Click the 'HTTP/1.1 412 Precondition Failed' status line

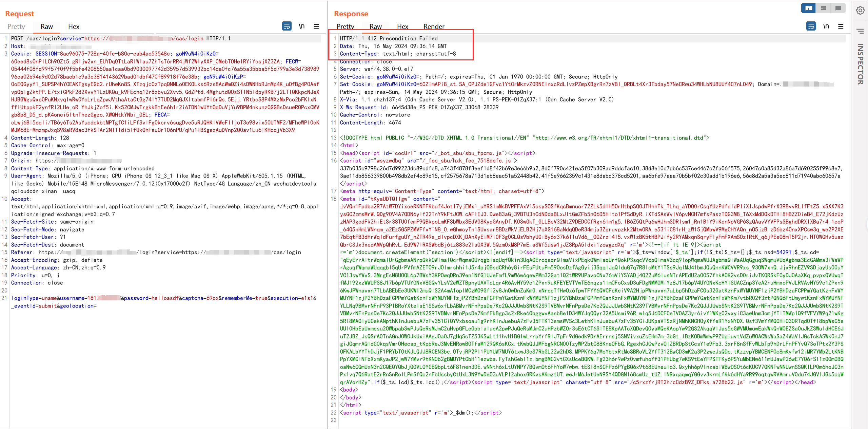(x=389, y=38)
